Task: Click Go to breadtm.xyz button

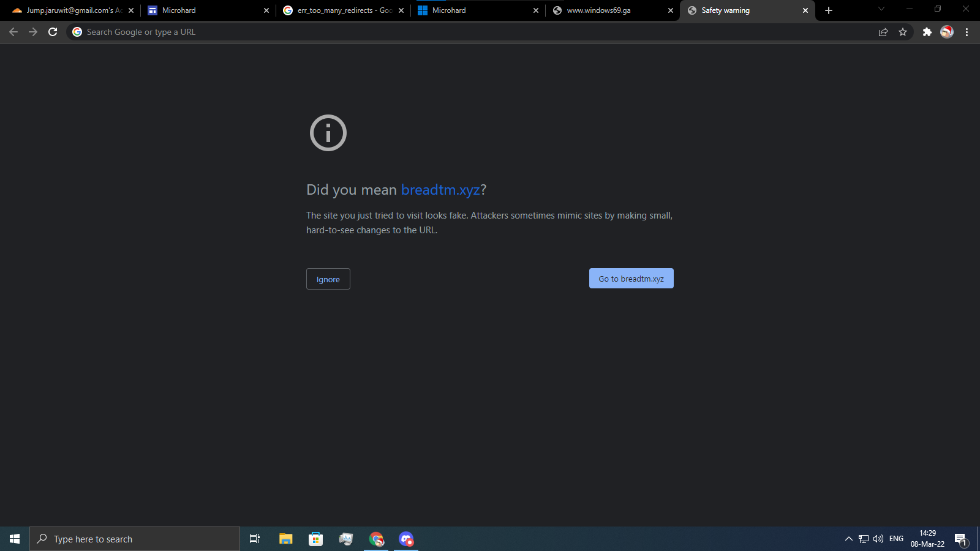Action: tap(631, 279)
